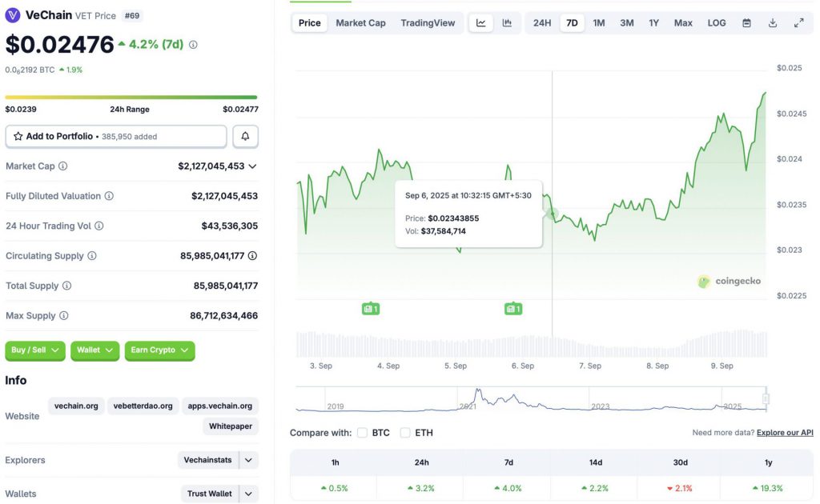The height and width of the screenshot is (504, 820).
Task: Click Explore our API link
Action: tap(785, 433)
